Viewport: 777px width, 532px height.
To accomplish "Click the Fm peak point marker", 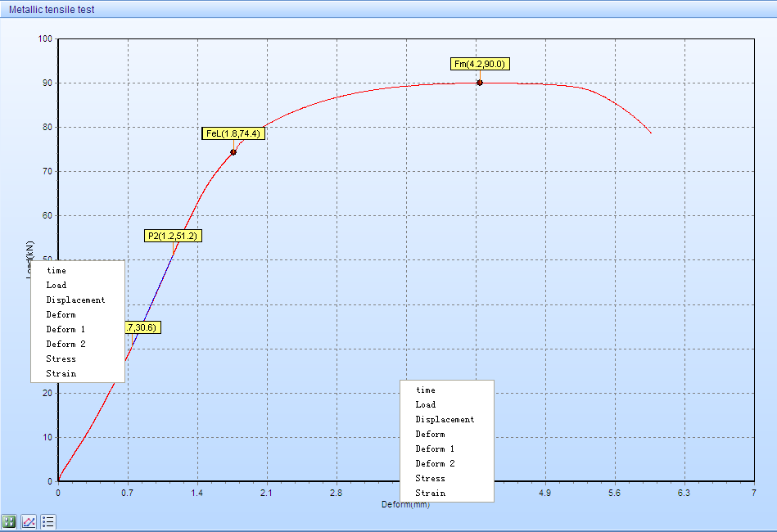I will 480,83.
